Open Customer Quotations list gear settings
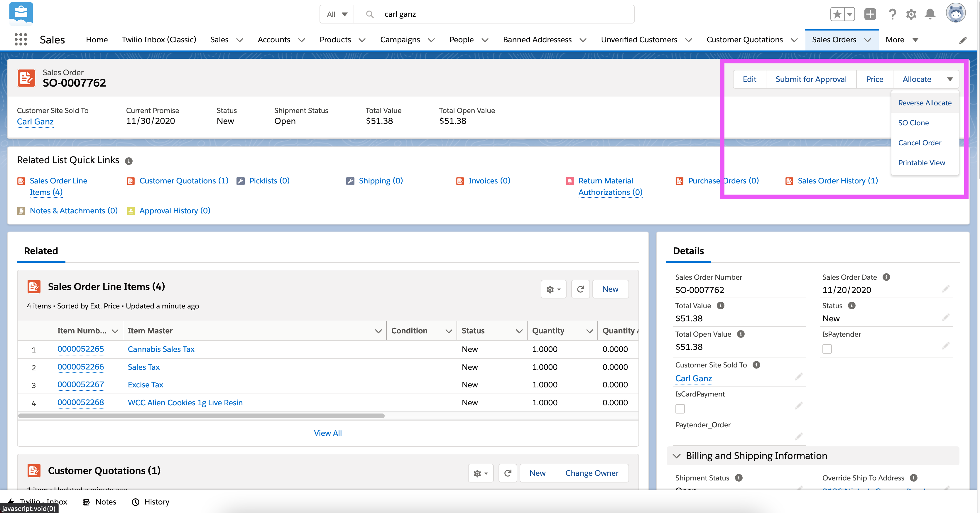Viewport: 980px width, 513px height. coord(481,473)
